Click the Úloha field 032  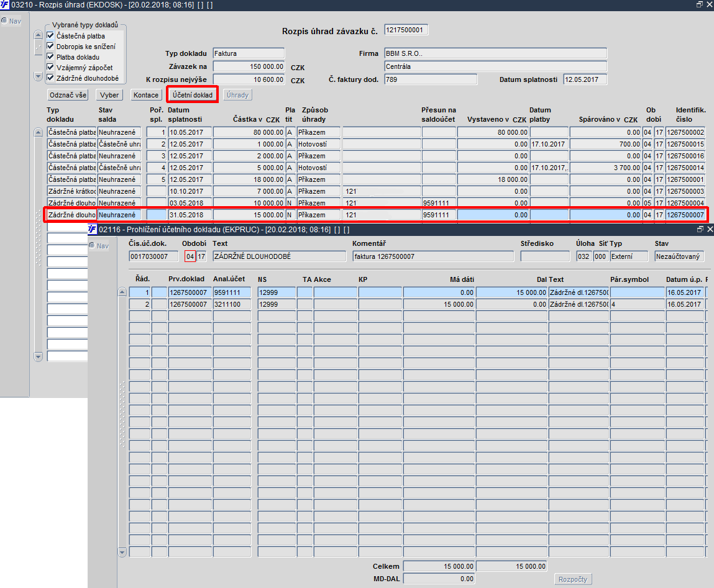click(584, 256)
